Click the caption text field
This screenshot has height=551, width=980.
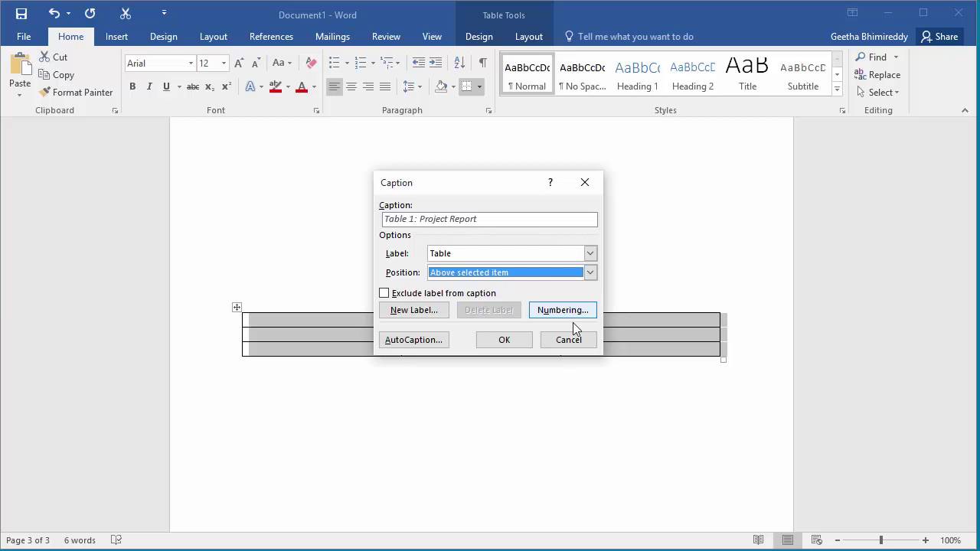pos(489,219)
